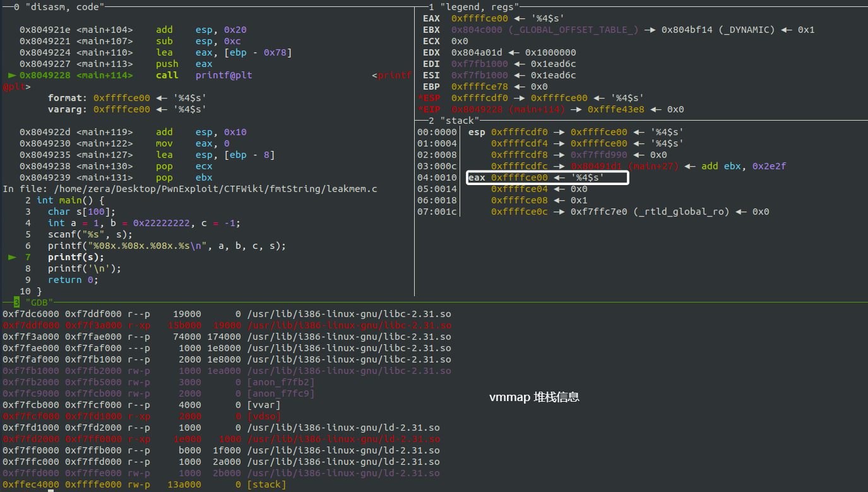Click the "legend, regs" pane title
868x492 pixels.
479,7
